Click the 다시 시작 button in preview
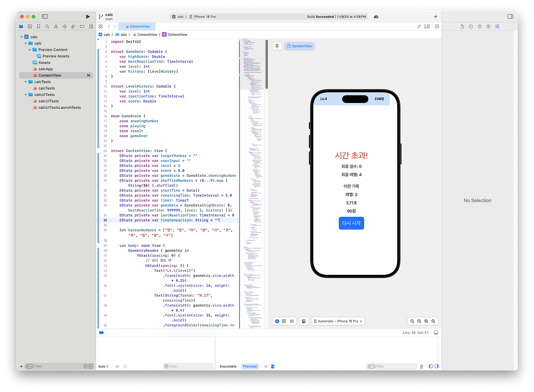The height and width of the screenshot is (392, 534). tap(351, 223)
